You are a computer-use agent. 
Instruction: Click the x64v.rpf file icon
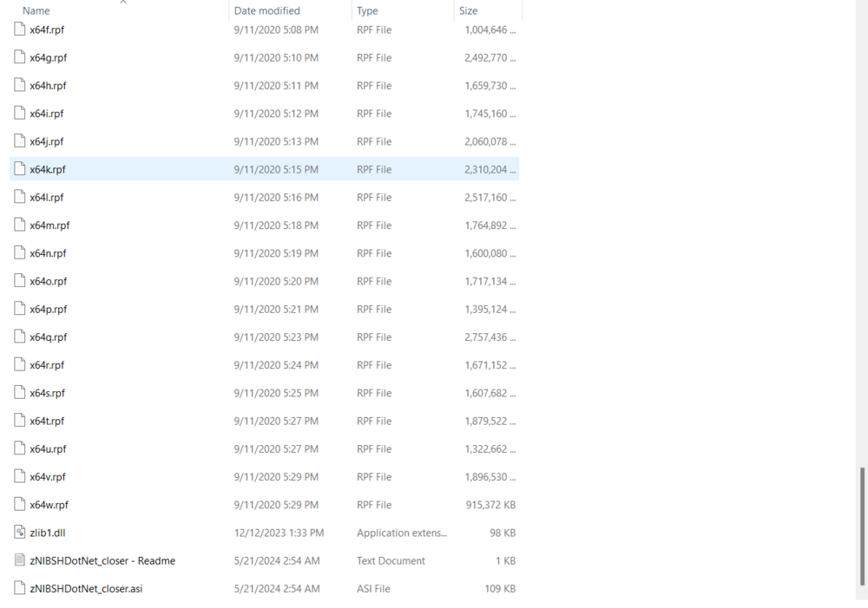(18, 476)
